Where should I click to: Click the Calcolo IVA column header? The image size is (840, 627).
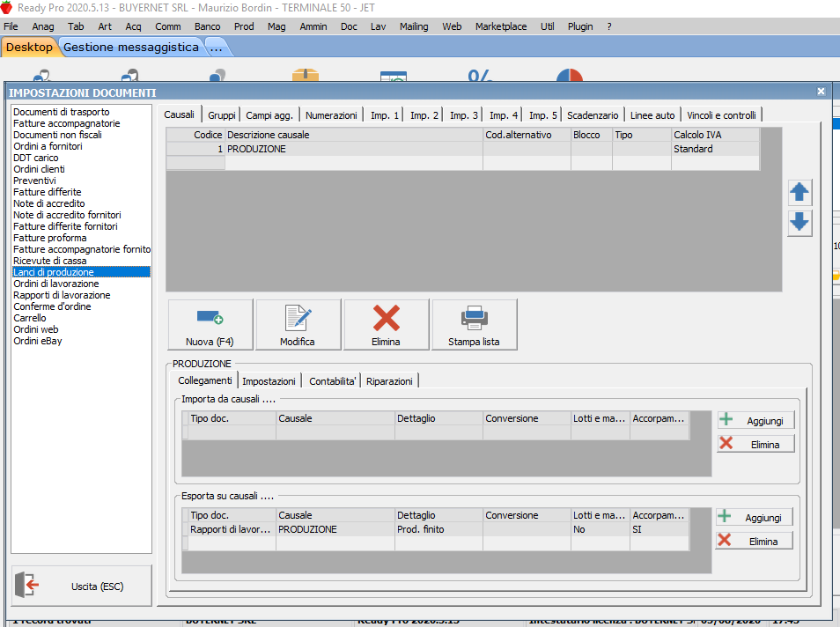[x=715, y=135]
